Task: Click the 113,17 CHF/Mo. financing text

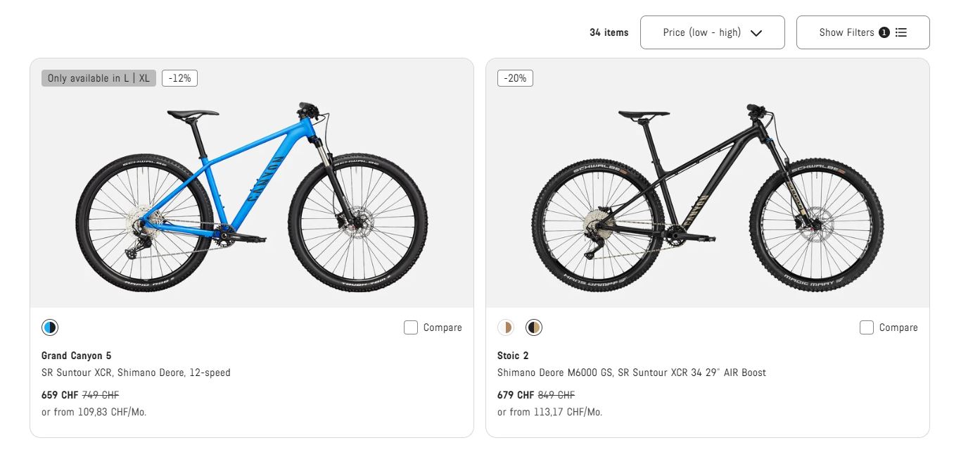Action: [x=549, y=412]
